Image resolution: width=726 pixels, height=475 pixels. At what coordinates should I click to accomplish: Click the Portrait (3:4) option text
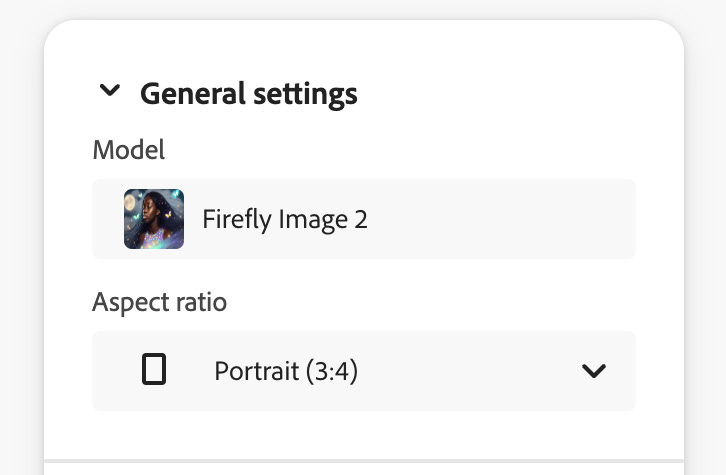(x=286, y=372)
